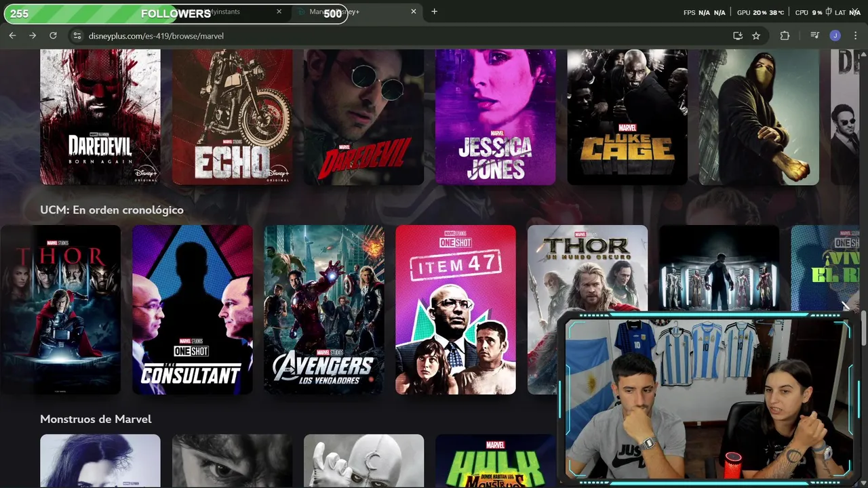
Task: Open the Luke Cage poster
Action: [x=627, y=117]
